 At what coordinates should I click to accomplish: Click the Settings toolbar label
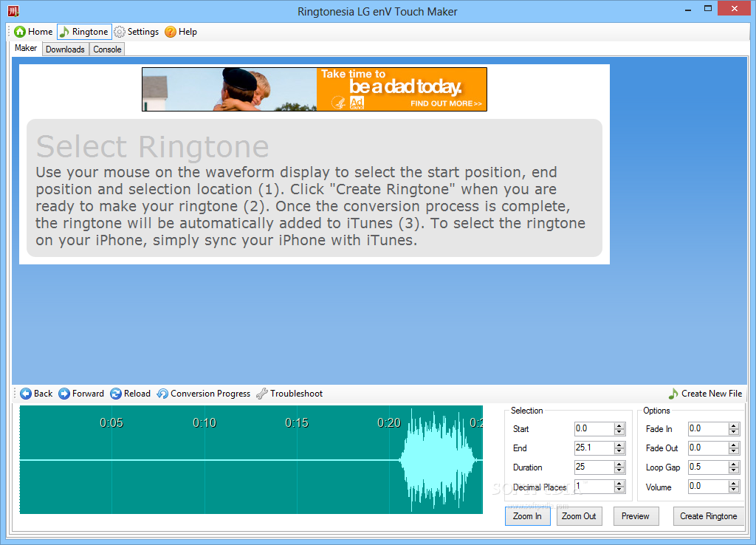(x=142, y=32)
